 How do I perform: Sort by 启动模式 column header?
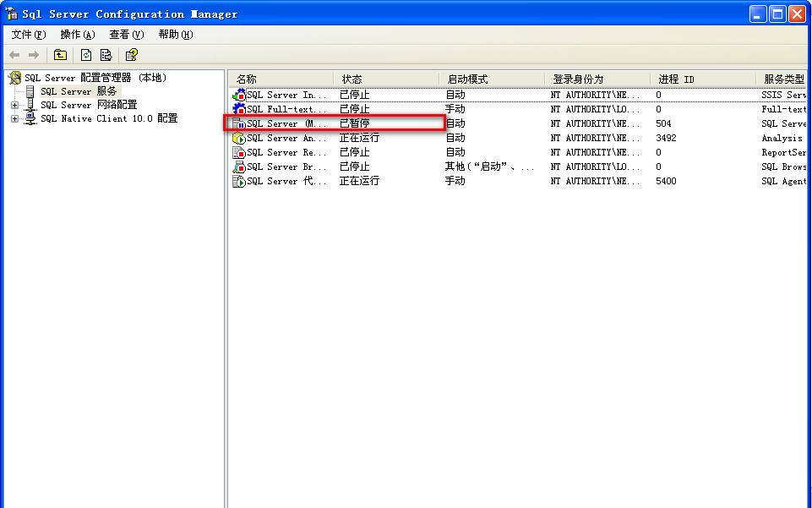[x=492, y=79]
